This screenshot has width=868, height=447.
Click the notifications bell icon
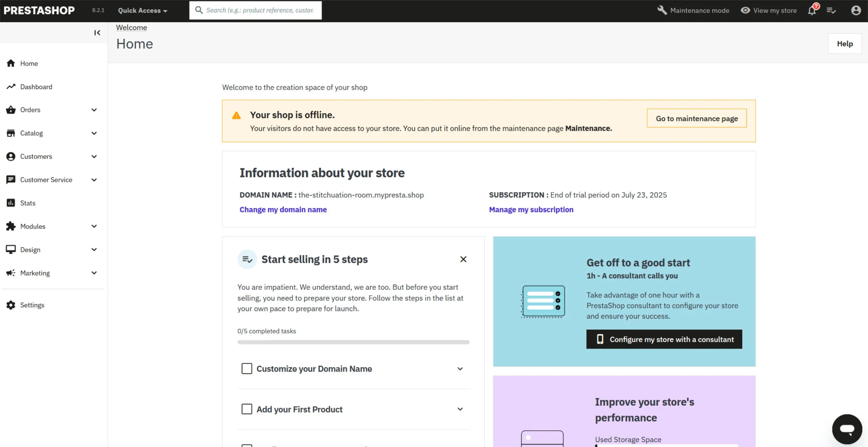coord(812,10)
